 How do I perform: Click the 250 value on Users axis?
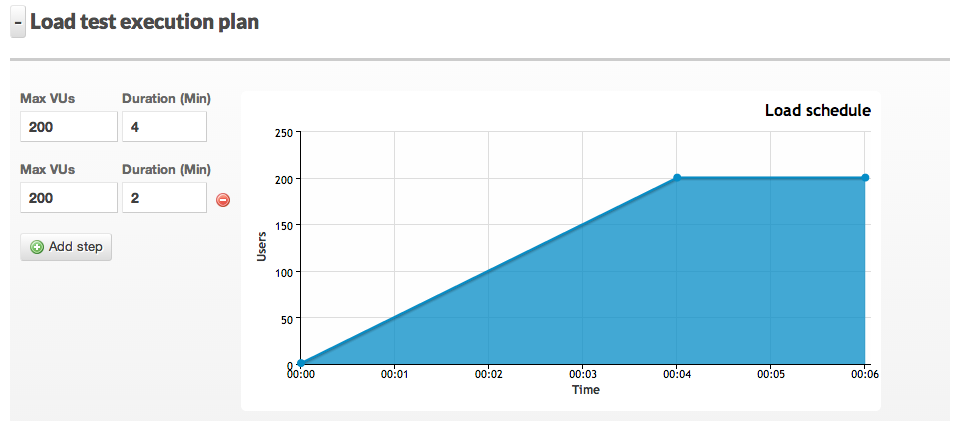(x=282, y=132)
